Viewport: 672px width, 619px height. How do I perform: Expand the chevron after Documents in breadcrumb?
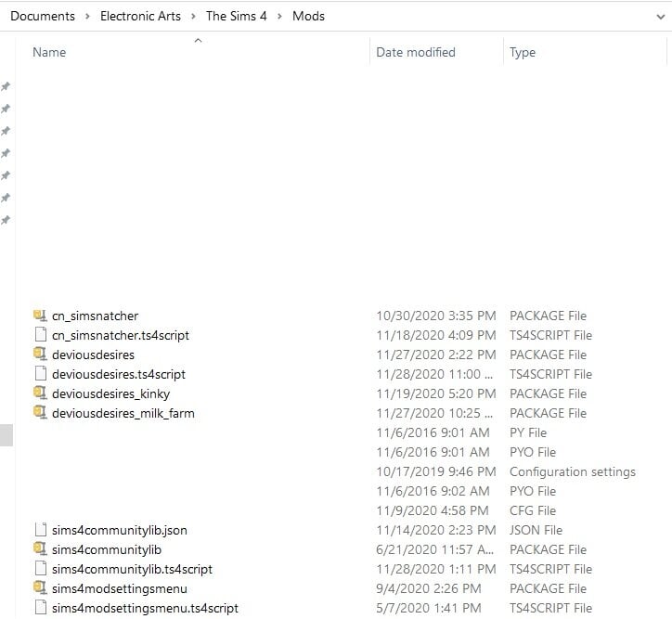87,17
